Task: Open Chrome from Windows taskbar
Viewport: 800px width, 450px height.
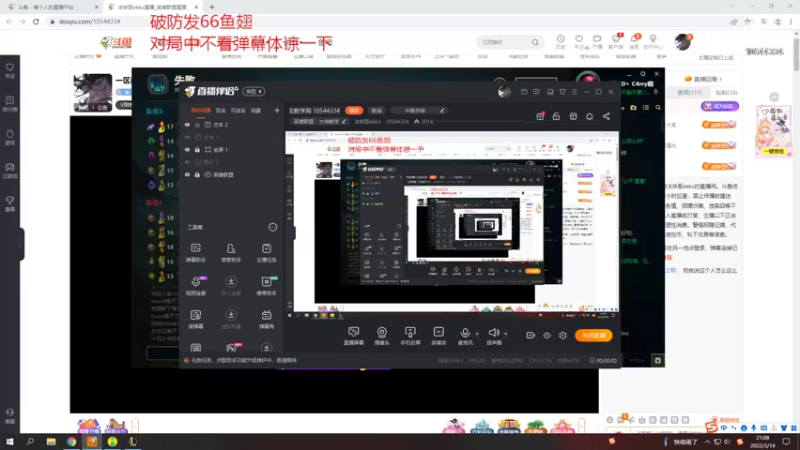Action: [x=71, y=441]
